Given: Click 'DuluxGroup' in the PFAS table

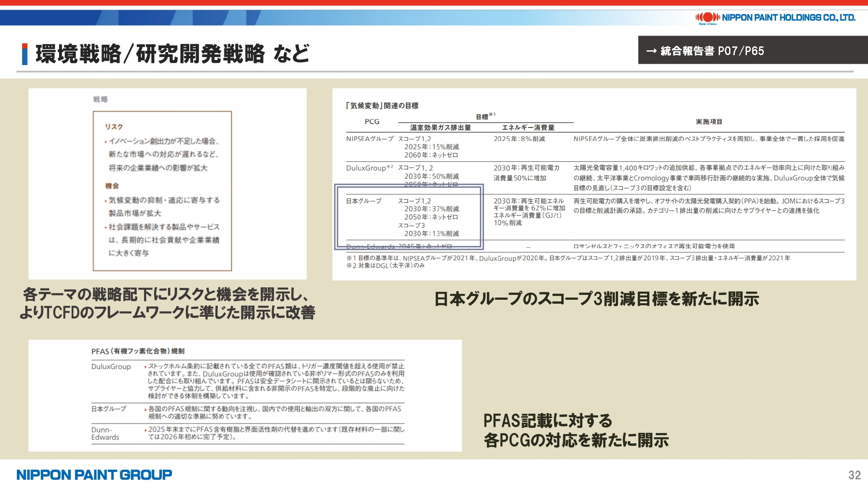Looking at the screenshot, I should tap(111, 367).
